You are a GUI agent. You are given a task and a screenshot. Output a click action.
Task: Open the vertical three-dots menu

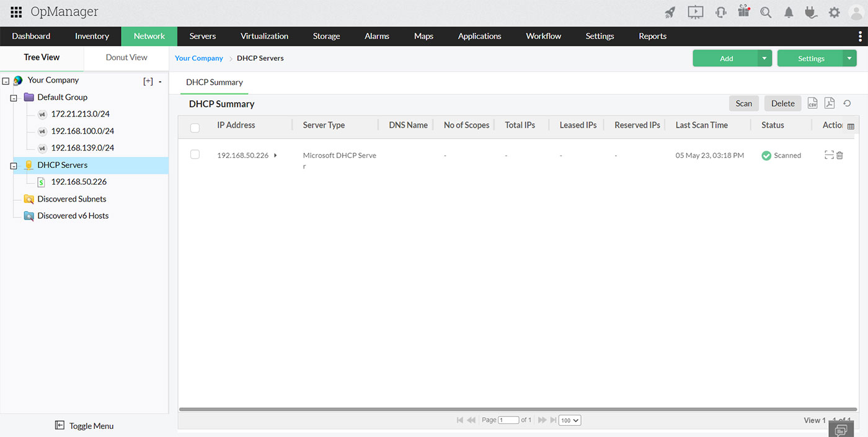click(x=859, y=36)
